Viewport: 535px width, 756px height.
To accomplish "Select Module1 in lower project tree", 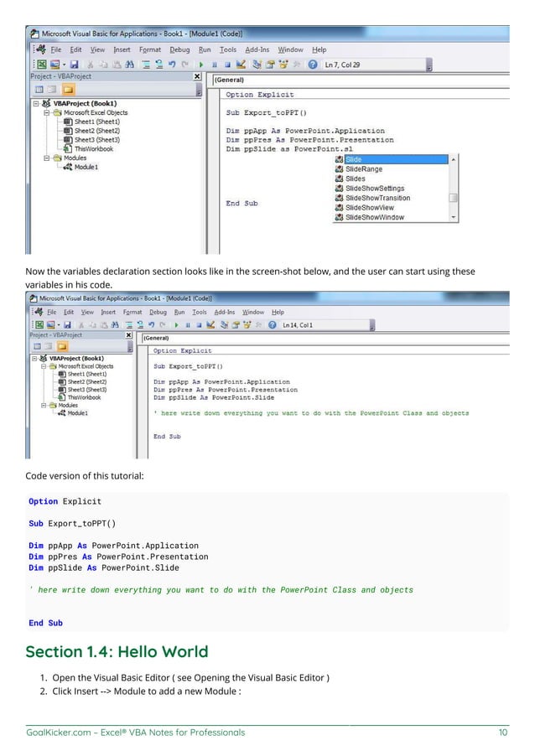I will coord(77,412).
